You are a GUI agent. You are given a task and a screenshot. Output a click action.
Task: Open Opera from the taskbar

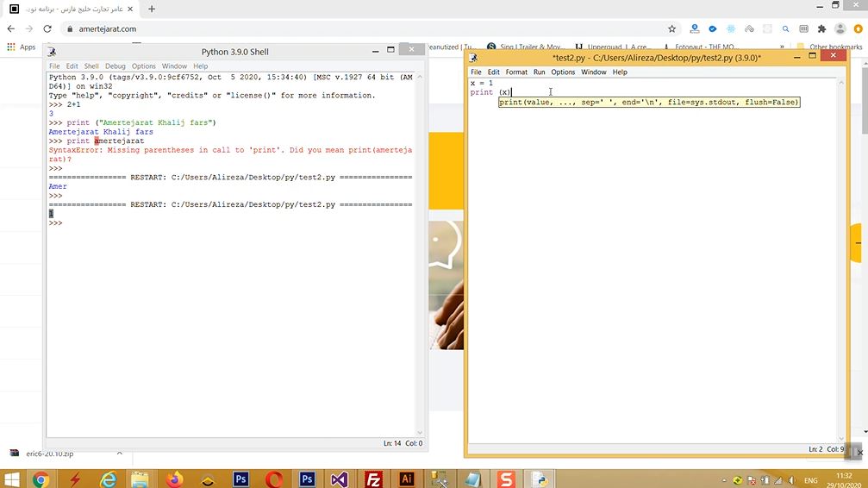[x=273, y=479]
